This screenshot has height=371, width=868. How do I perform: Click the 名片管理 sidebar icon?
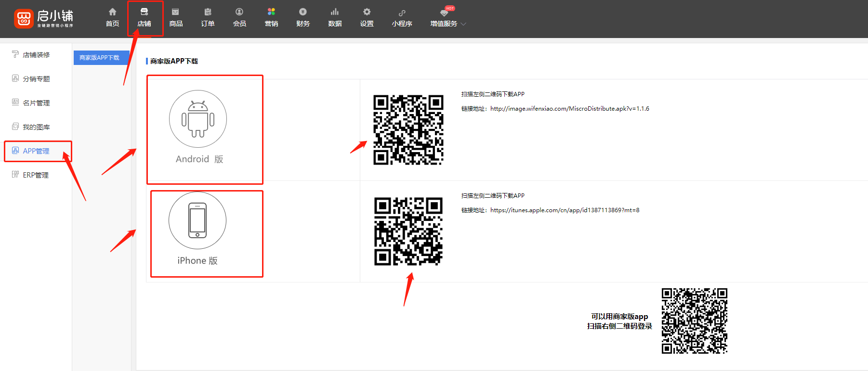pyautogui.click(x=15, y=102)
